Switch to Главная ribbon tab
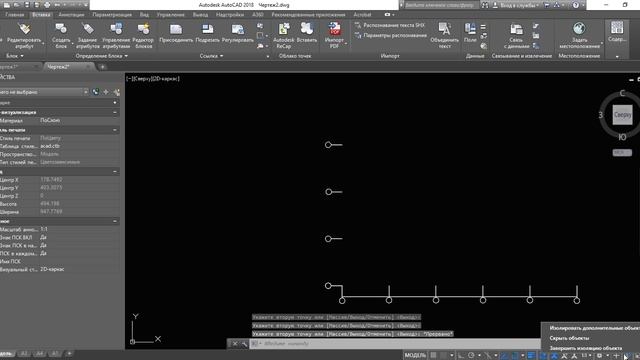640x360 pixels. [15, 15]
